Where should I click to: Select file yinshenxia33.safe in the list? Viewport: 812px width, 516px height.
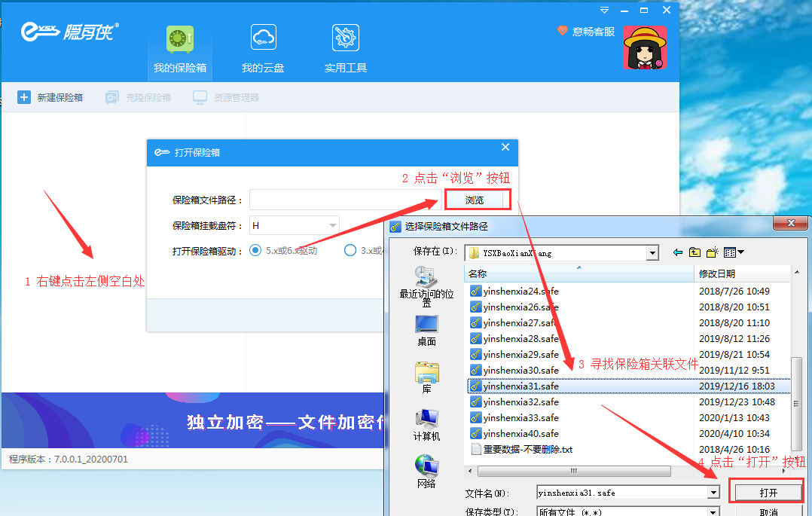(x=520, y=417)
